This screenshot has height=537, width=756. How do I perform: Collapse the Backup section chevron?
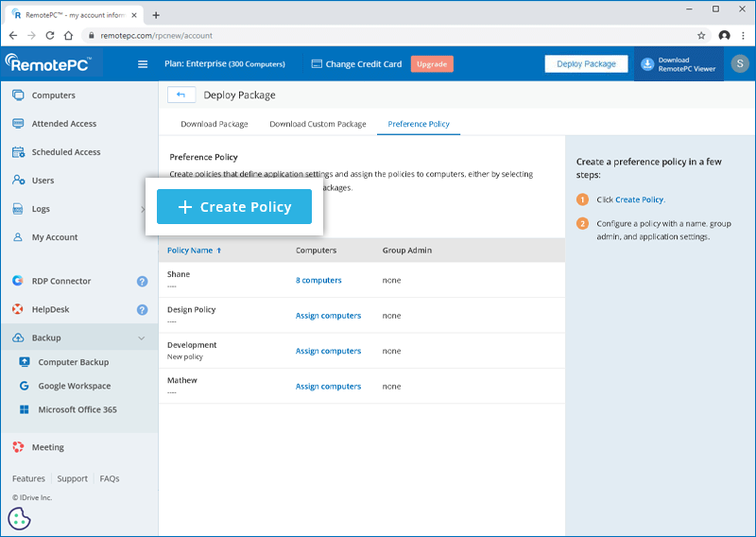click(142, 338)
